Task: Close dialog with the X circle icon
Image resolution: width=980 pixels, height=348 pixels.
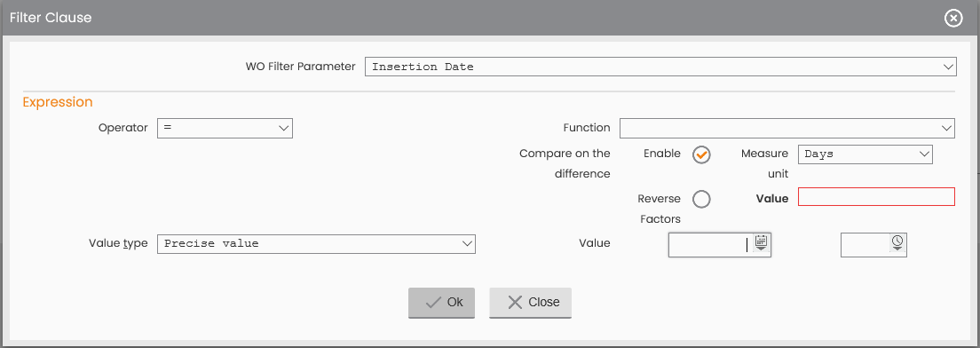Action: tap(952, 18)
